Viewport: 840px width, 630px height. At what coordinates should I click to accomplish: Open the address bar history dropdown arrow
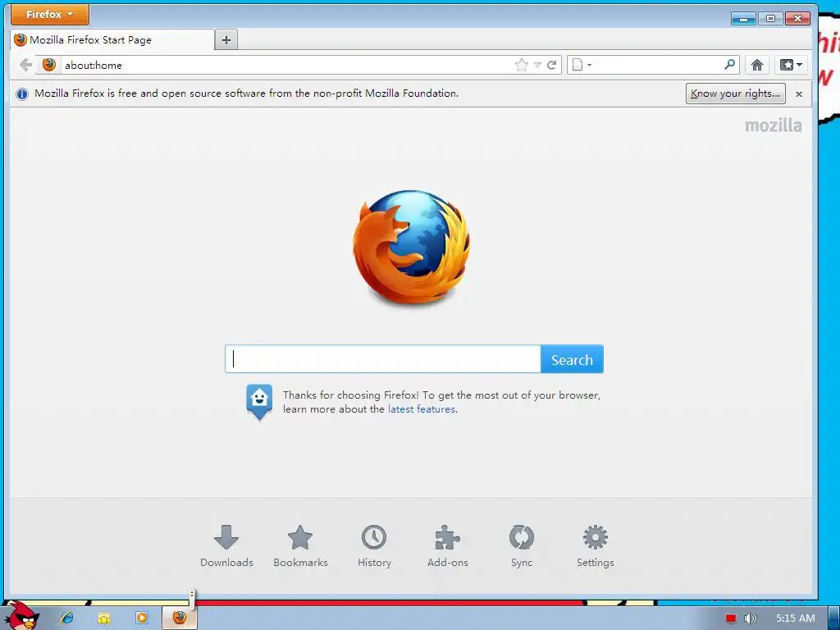[537, 66]
